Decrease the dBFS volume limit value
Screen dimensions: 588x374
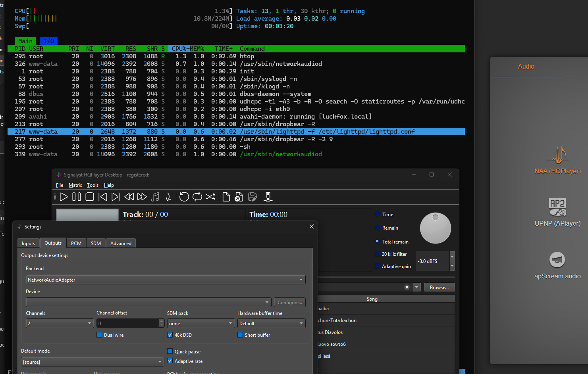click(452, 266)
